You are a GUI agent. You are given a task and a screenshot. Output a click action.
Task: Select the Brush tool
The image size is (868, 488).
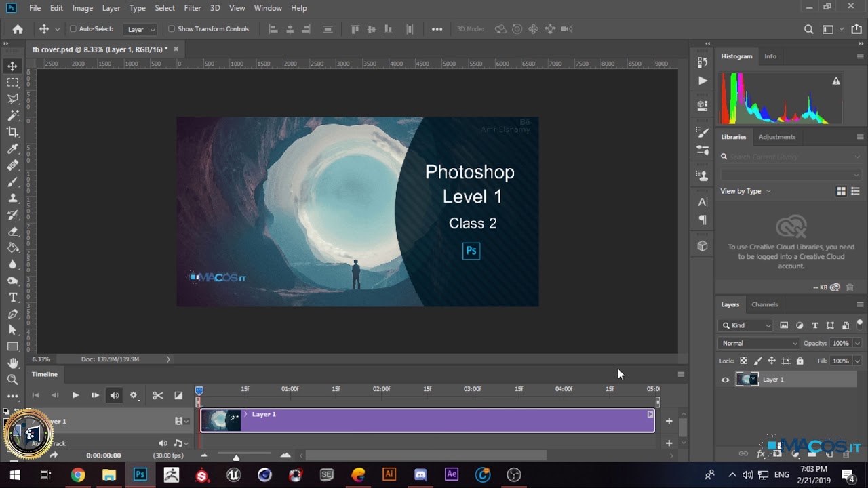point(13,182)
